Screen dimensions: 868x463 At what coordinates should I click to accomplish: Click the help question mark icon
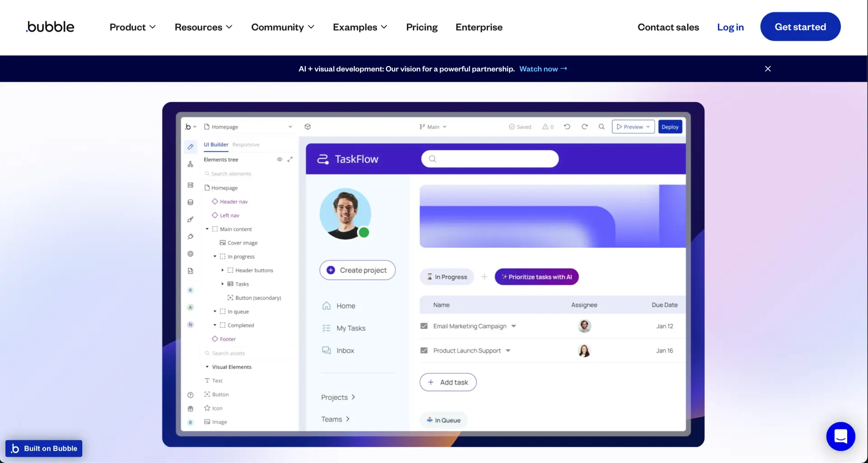pos(190,395)
